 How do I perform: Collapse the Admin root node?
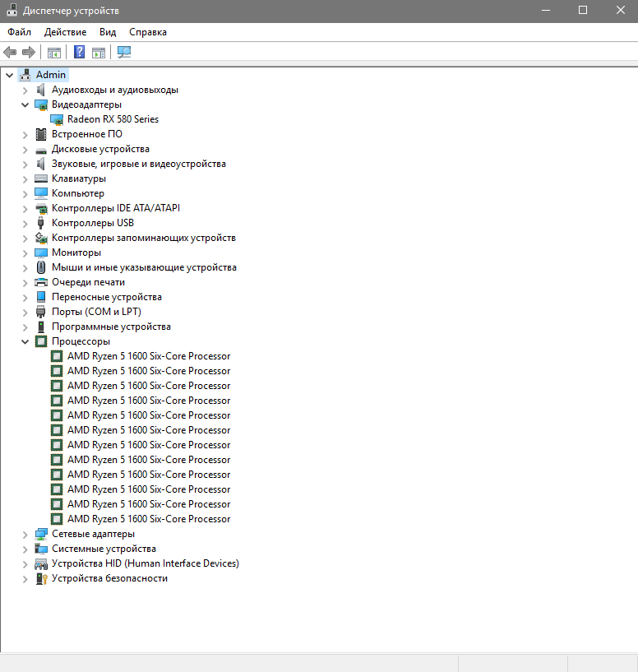9,76
